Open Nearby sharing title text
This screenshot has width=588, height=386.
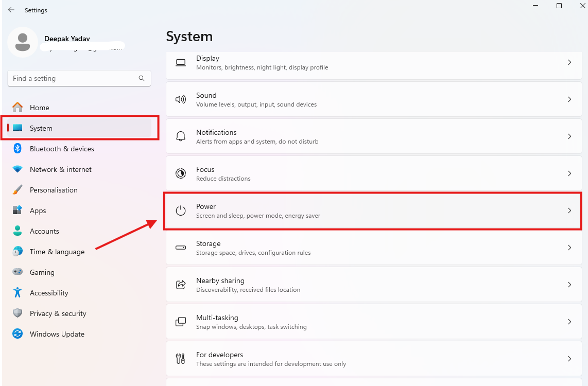[x=220, y=281]
